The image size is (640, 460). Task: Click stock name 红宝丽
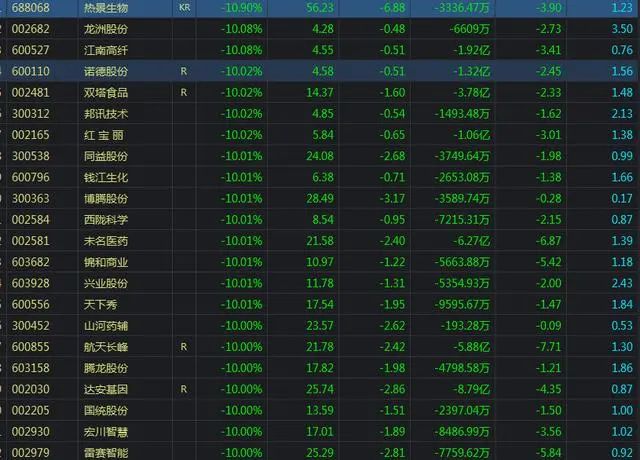pos(104,135)
